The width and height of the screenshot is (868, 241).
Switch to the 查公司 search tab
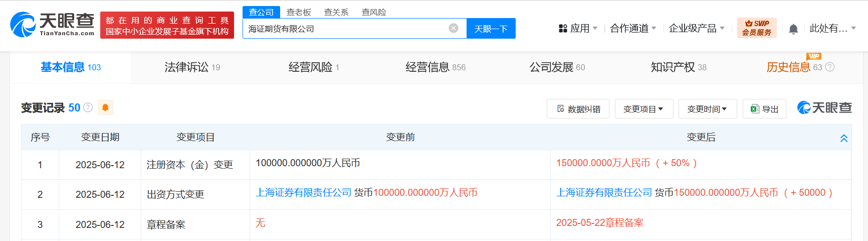[x=261, y=12]
